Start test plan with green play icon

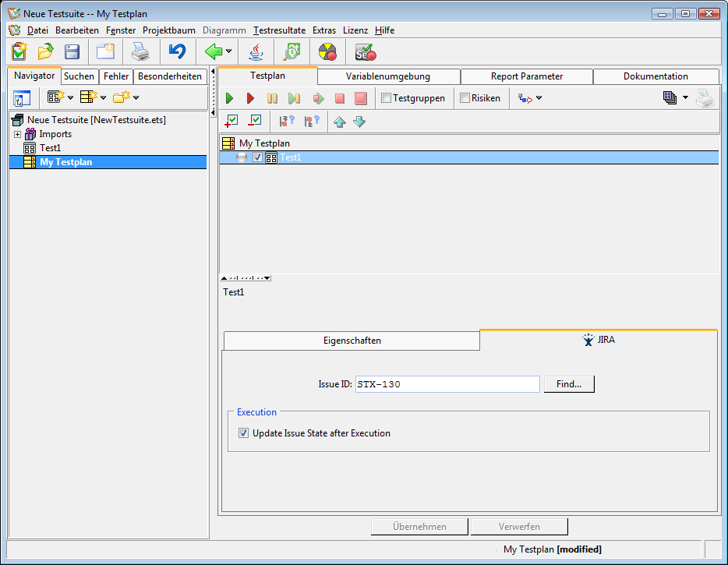click(229, 98)
